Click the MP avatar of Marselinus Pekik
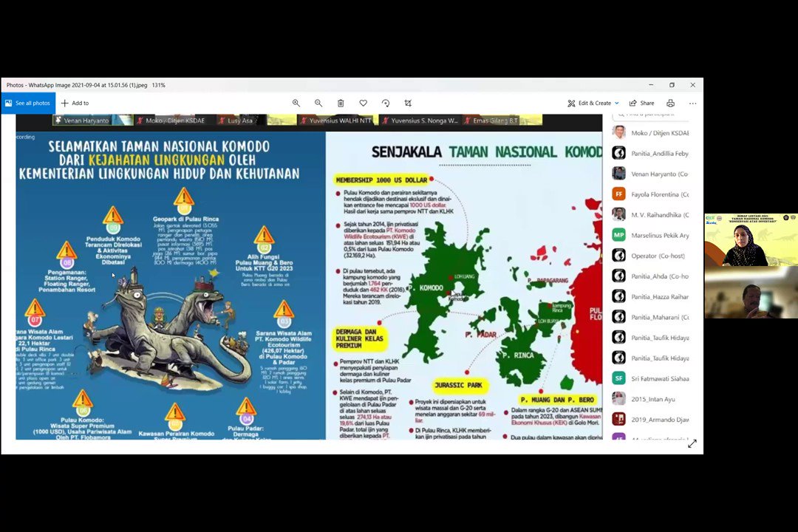Viewport: 798px width, 532px height. click(x=619, y=235)
